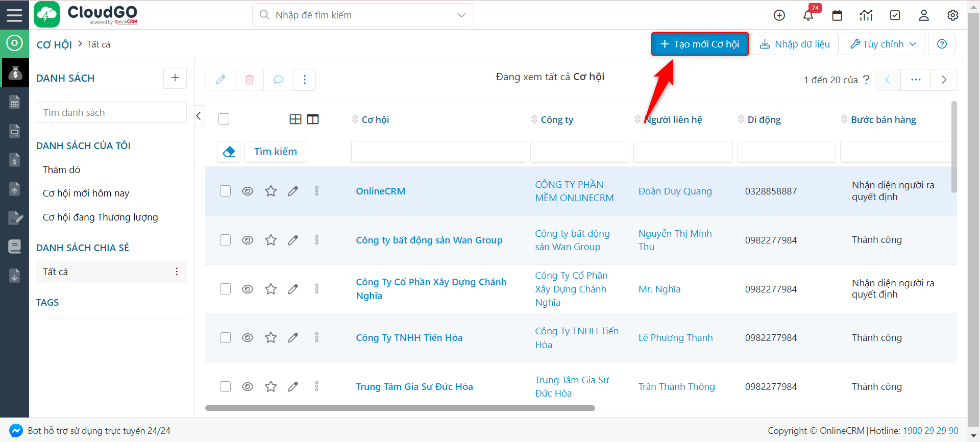
Task: Click the eraser clear-filter icon
Action: tap(229, 152)
